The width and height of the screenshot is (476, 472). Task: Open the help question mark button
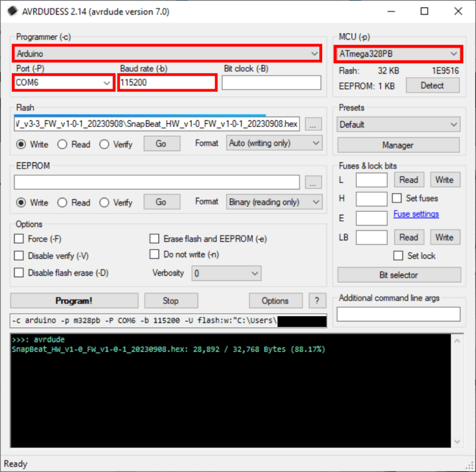click(317, 301)
